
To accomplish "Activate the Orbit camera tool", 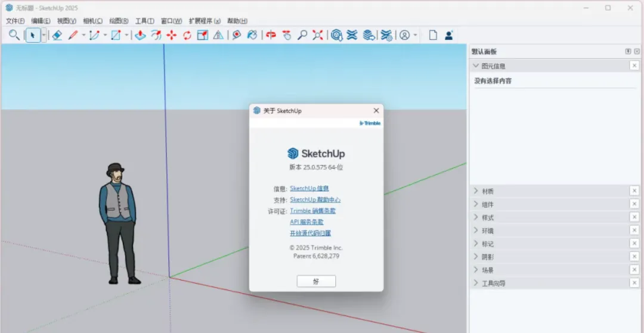I will pos(270,35).
